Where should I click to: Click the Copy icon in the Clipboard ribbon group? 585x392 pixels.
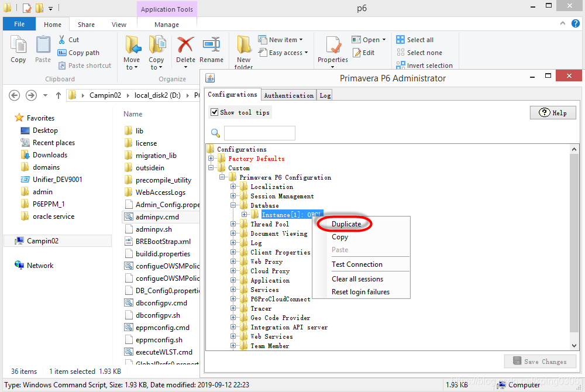(18, 46)
